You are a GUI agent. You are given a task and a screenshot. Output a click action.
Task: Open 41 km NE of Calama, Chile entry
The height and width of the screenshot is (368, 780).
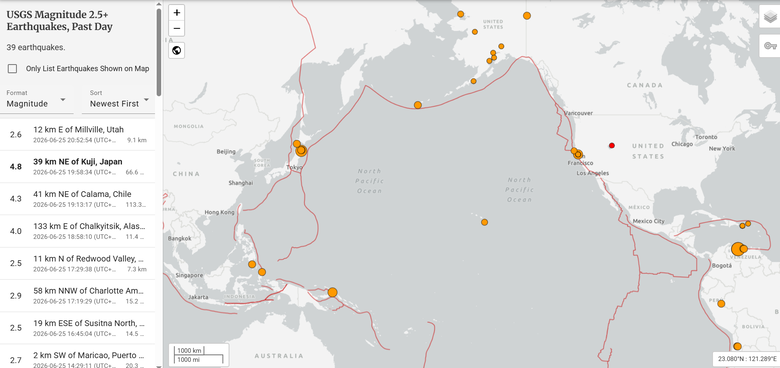point(78,199)
